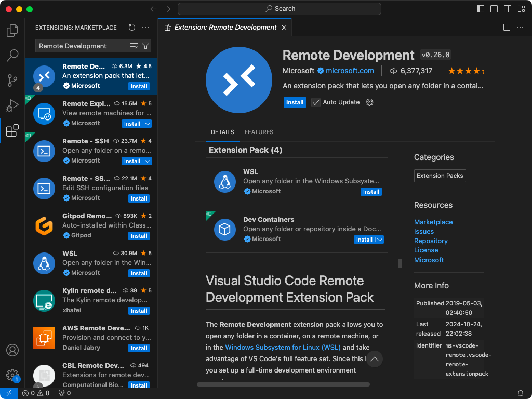
Task: Open the Microsoft resource link
Action: [429, 260]
